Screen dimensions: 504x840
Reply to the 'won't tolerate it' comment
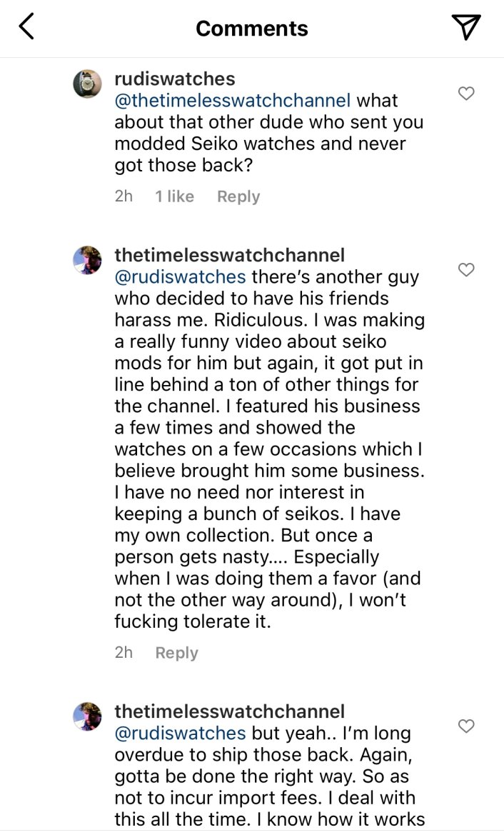point(177,653)
